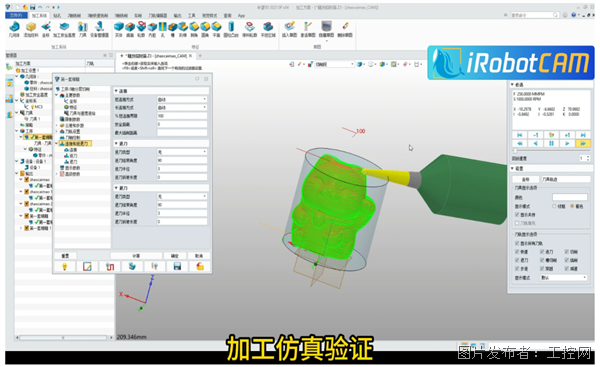This screenshot has width=600, height=367.
Task: Open the lead-in type (进刀类型) dropdown
Action: 182,152
